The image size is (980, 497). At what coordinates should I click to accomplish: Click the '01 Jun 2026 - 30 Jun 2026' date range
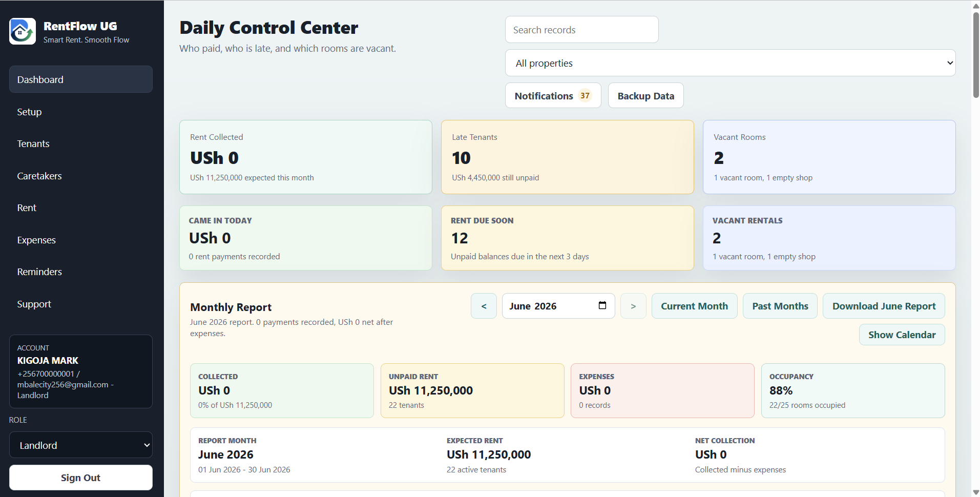point(244,469)
